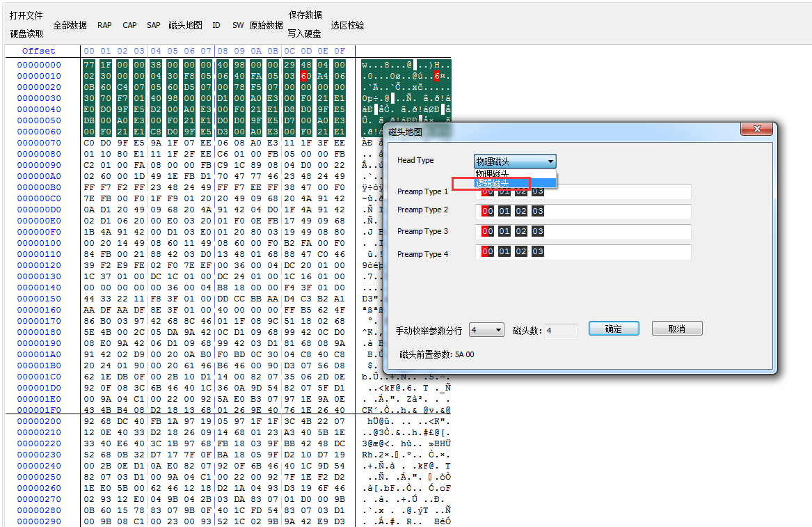Open the 打开文件 toolbar item
812x527 pixels.
click(26, 15)
